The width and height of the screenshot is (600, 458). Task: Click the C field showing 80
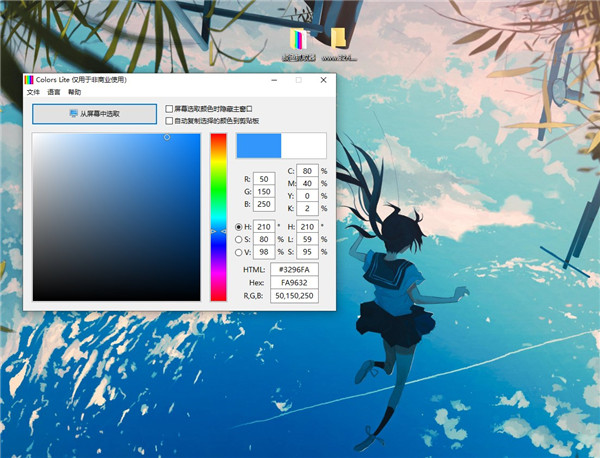307,171
